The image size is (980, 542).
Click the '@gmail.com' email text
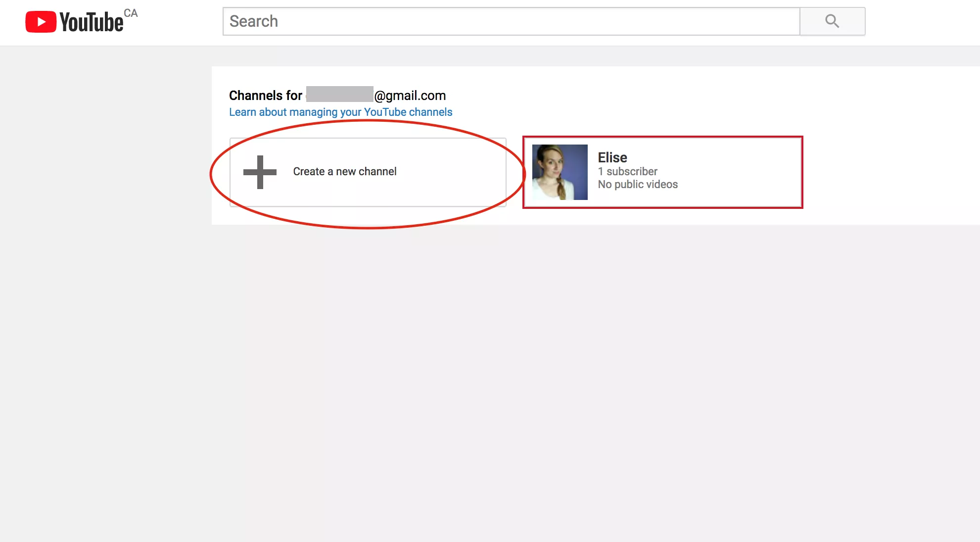pyautogui.click(x=410, y=96)
